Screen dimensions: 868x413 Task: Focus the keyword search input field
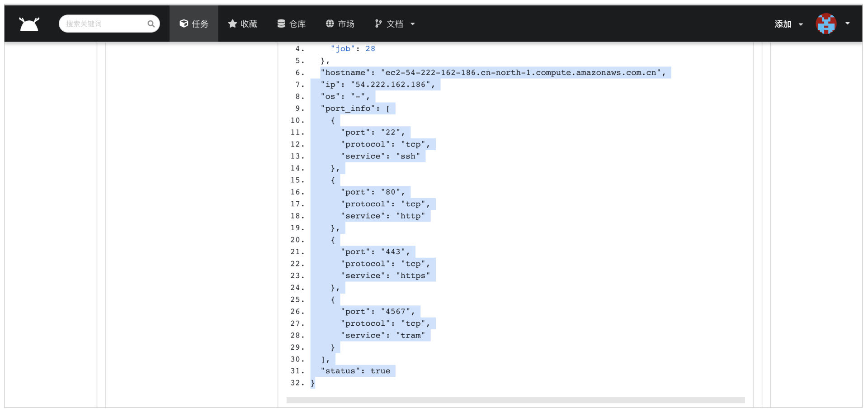(105, 24)
